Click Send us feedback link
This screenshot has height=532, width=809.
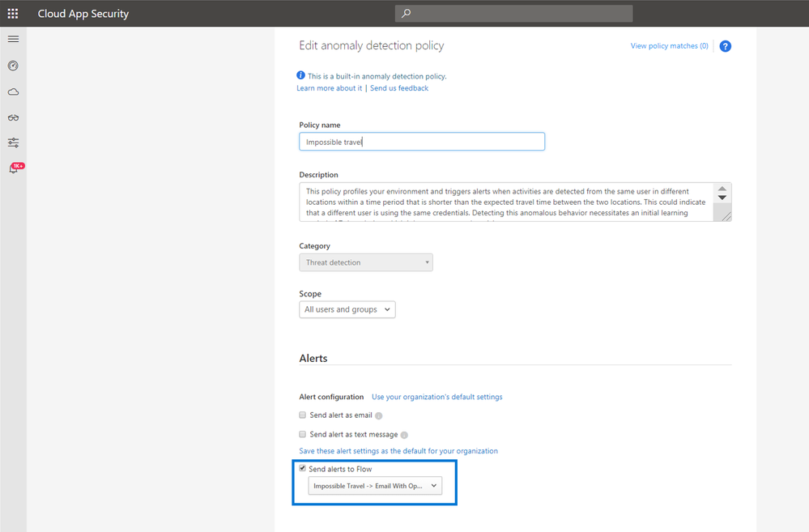coord(399,88)
